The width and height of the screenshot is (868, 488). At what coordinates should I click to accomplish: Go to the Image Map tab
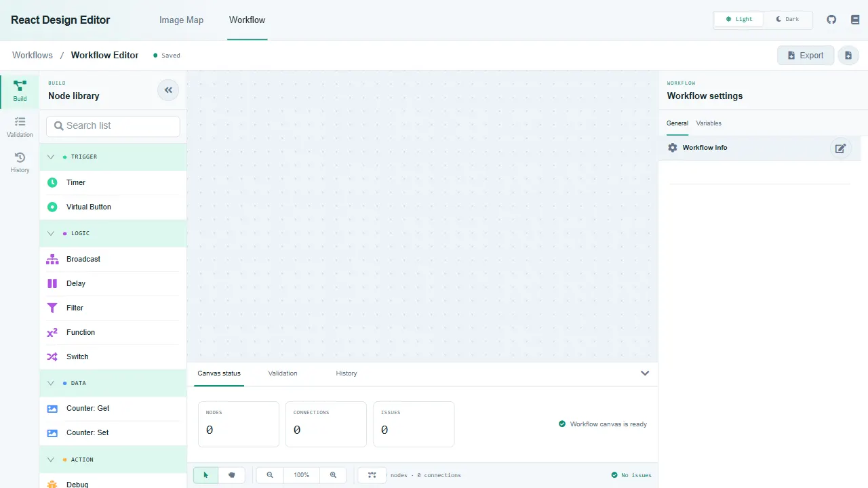[181, 20]
